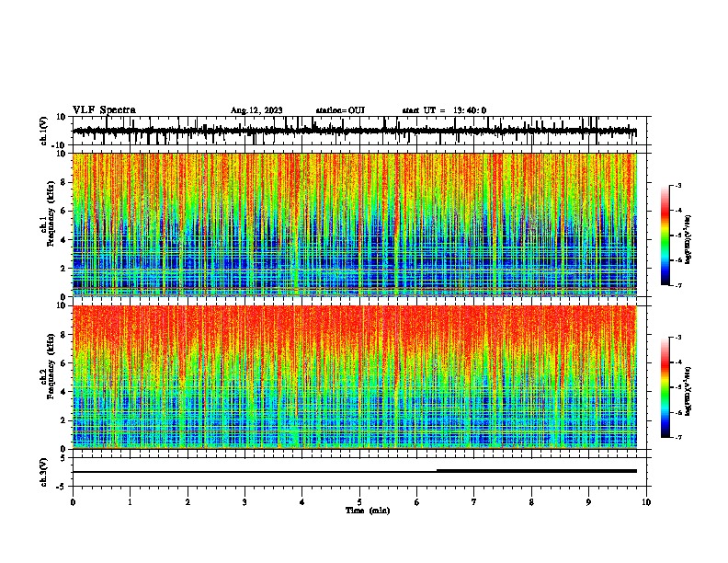Click the "2" kHz tick on ch.2 spectrogram axis
The height and width of the screenshot is (563, 728).
click(63, 420)
